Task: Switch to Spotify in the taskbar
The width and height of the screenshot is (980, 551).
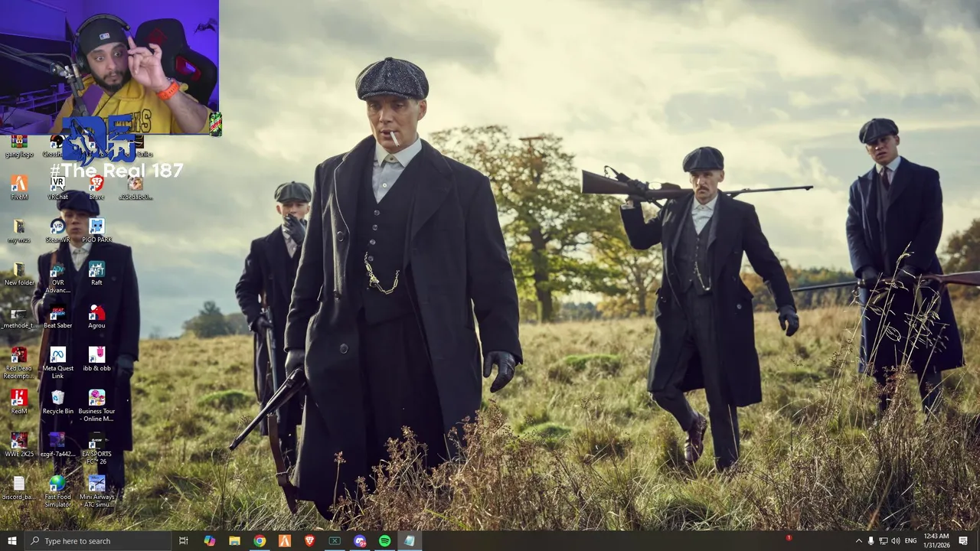Action: tap(384, 541)
